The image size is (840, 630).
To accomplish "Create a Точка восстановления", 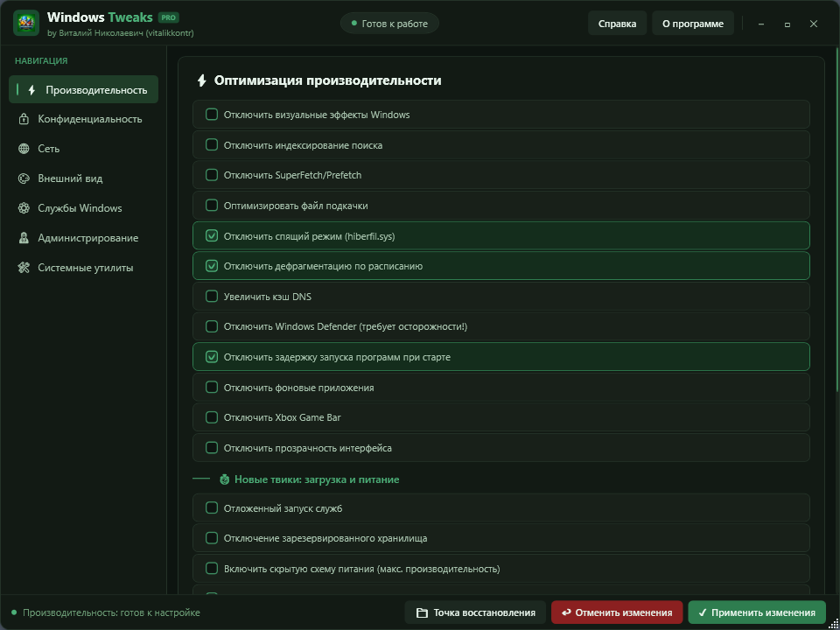I will point(475,612).
